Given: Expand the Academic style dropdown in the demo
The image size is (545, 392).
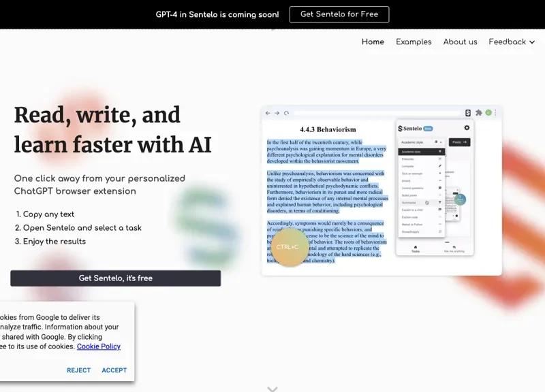Looking at the screenshot, I should click(x=421, y=142).
